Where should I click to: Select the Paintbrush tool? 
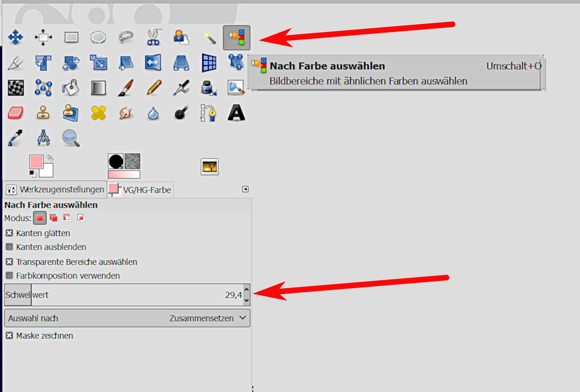click(x=126, y=88)
